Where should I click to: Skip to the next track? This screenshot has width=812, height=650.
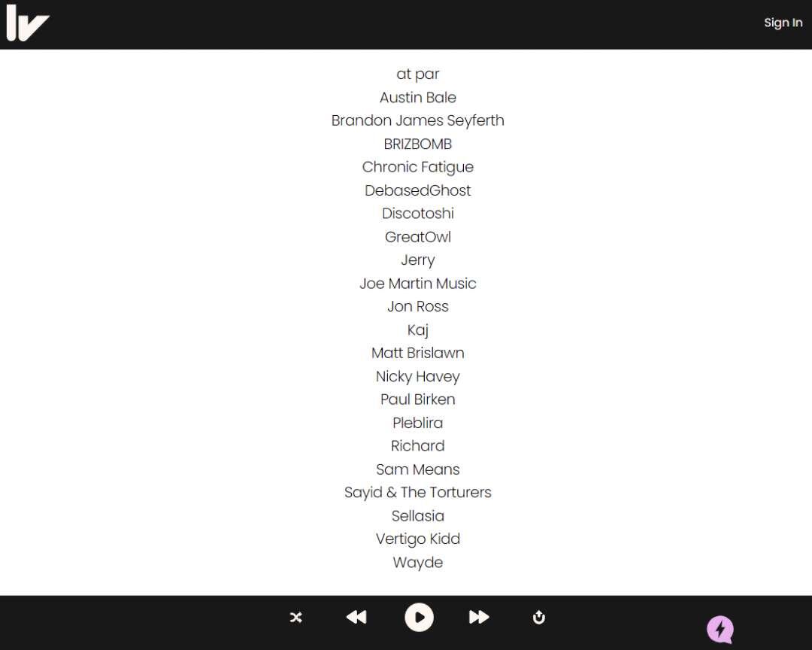(479, 617)
